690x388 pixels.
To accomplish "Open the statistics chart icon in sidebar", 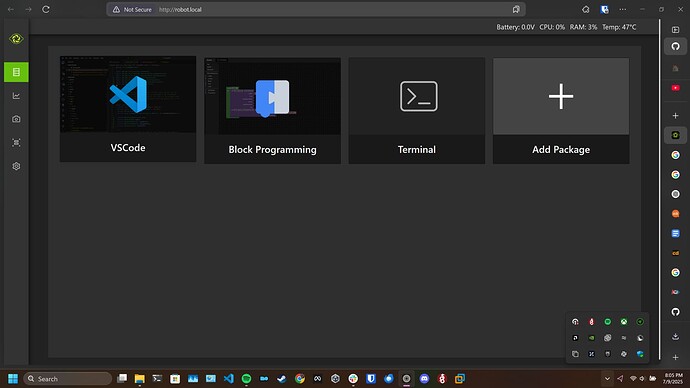I will point(16,95).
